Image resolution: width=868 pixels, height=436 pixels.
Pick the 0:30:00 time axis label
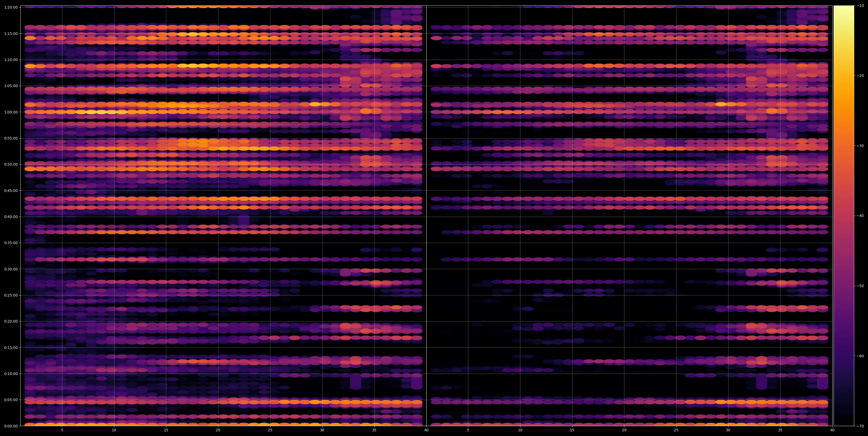pos(11,269)
